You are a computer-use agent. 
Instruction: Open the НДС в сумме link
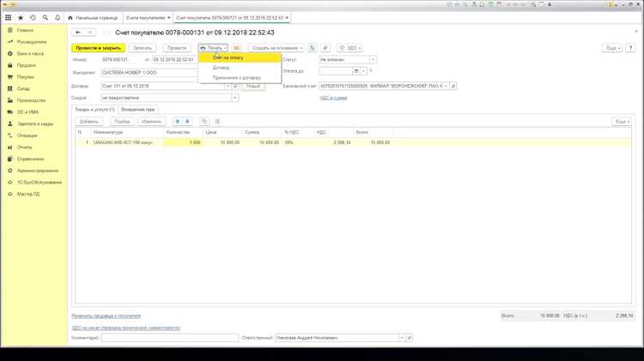[x=333, y=98]
